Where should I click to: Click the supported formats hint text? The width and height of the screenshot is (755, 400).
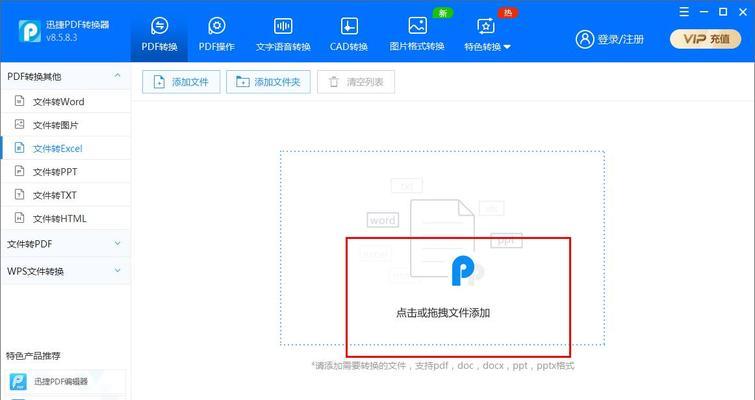[443, 366]
